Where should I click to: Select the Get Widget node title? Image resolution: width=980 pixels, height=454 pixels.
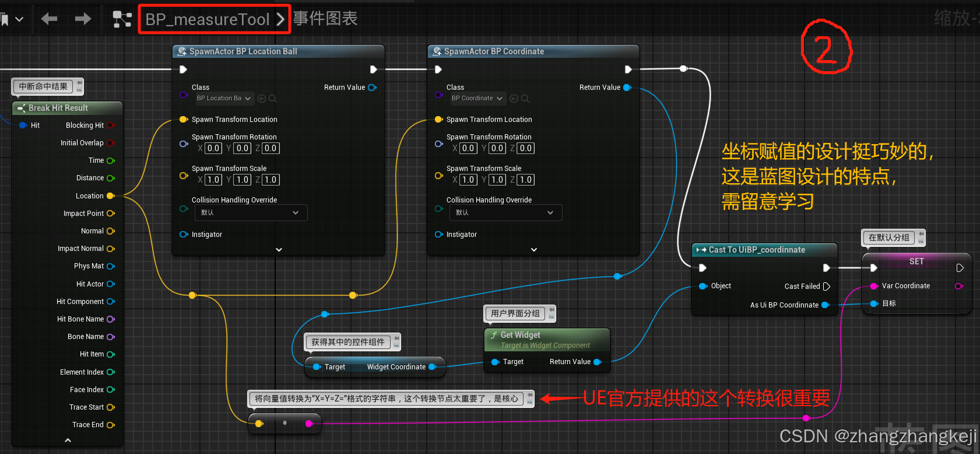pyautogui.click(x=520, y=335)
